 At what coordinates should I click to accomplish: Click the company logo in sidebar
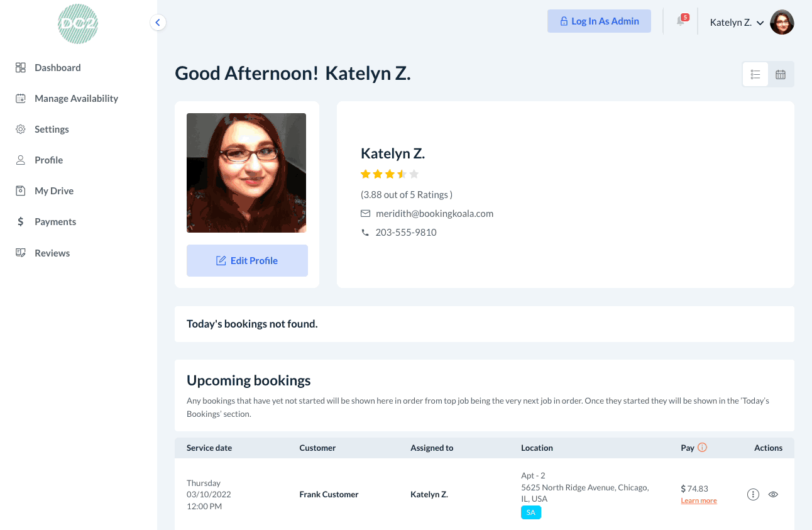78,23
